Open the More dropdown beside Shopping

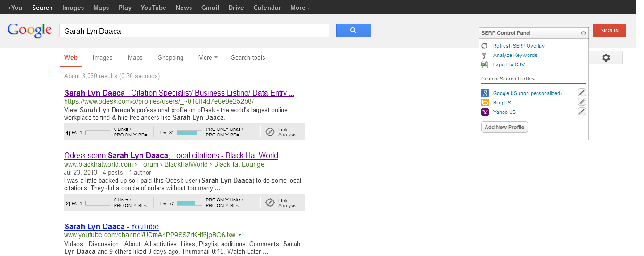point(208,57)
